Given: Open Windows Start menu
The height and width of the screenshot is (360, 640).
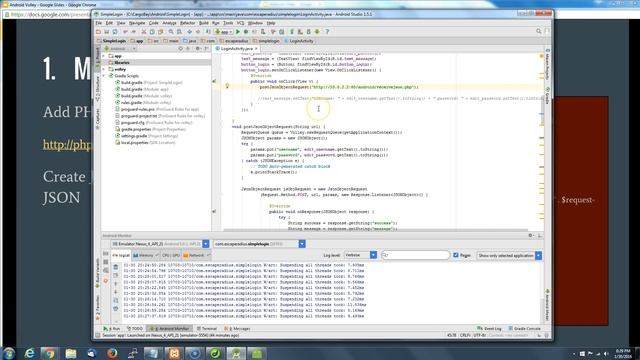Looking at the screenshot, I should (x=9, y=353).
